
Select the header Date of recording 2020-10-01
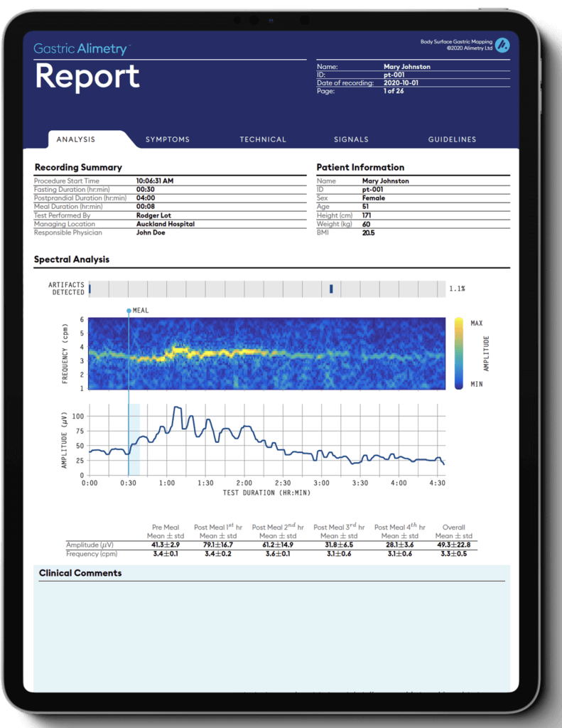tap(401, 82)
